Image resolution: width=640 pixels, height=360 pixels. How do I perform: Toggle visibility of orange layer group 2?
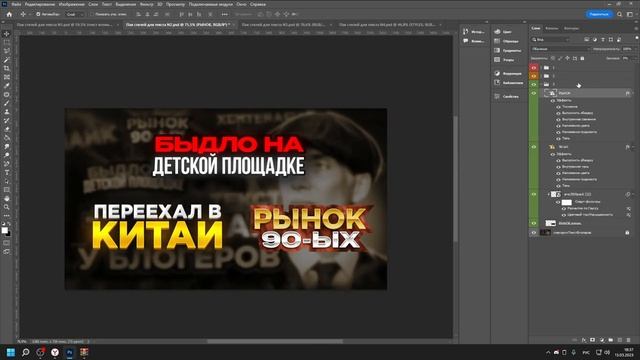point(533,76)
